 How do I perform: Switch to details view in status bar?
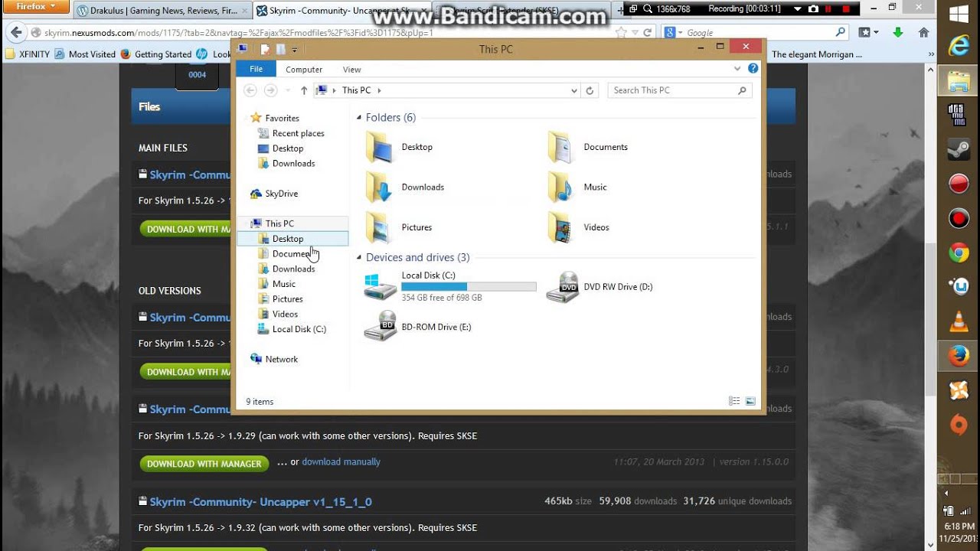(734, 401)
